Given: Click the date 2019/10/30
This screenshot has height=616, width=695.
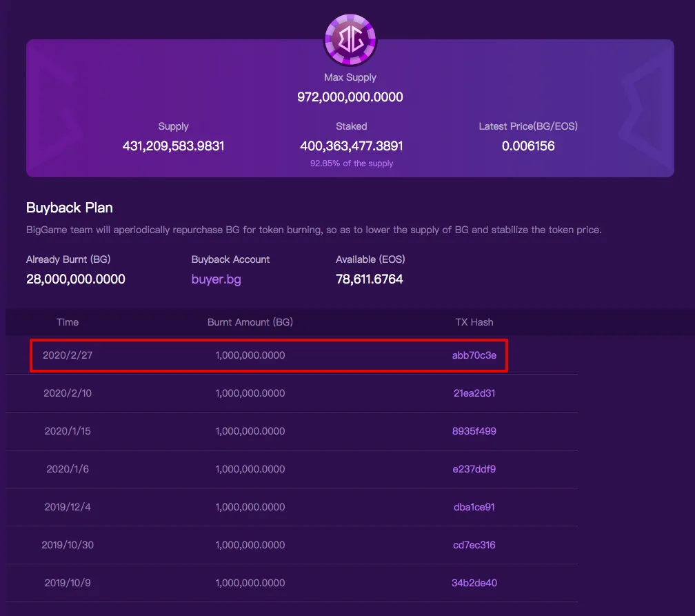Looking at the screenshot, I should (x=68, y=545).
